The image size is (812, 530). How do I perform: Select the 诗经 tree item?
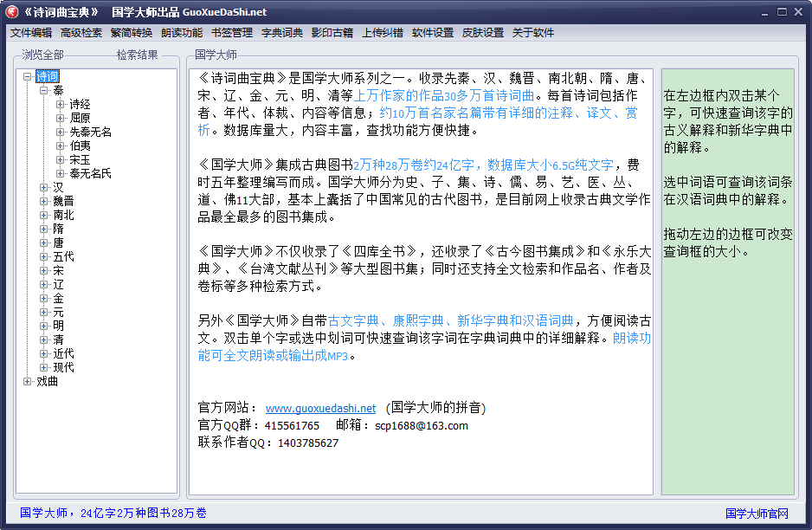tap(80, 104)
